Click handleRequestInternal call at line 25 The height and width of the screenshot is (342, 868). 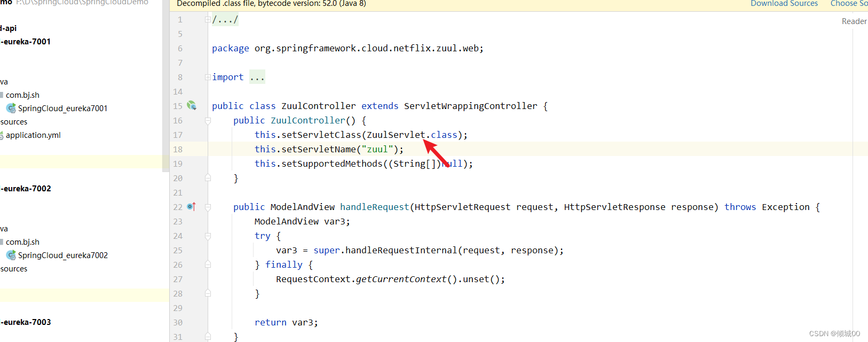[401, 251]
